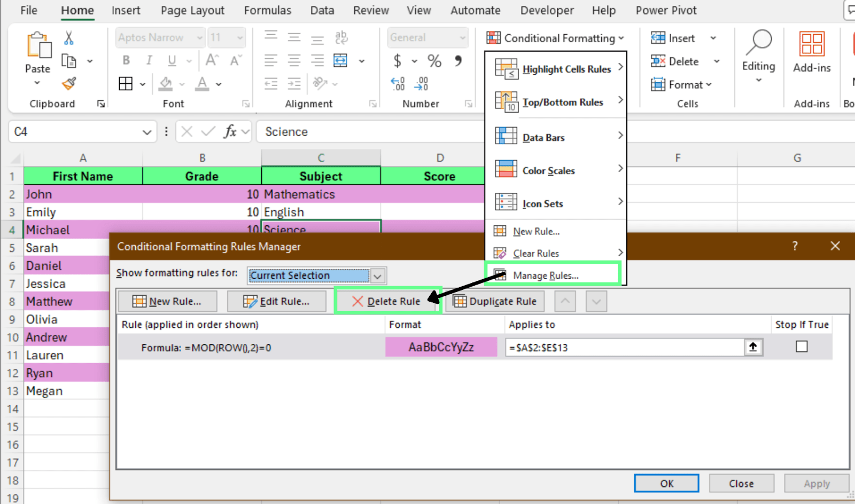This screenshot has width=855, height=504.
Task: Click the Edit Rule... button
Action: click(x=276, y=301)
